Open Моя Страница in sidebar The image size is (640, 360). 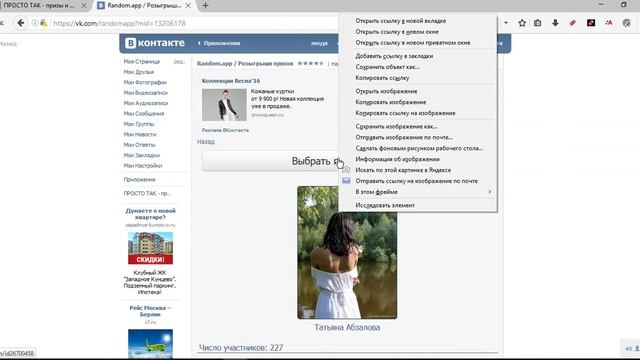pyautogui.click(x=142, y=62)
